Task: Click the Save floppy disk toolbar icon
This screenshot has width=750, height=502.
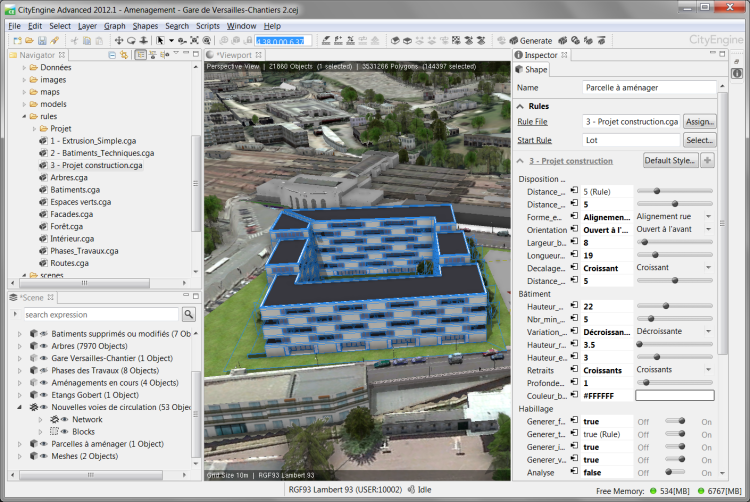Action: [x=42, y=41]
